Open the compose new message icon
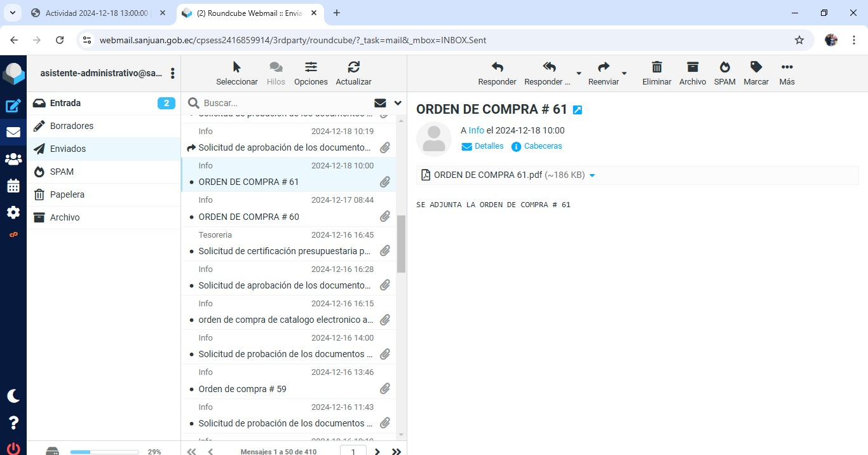Image resolution: width=868 pixels, height=455 pixels. [x=13, y=106]
